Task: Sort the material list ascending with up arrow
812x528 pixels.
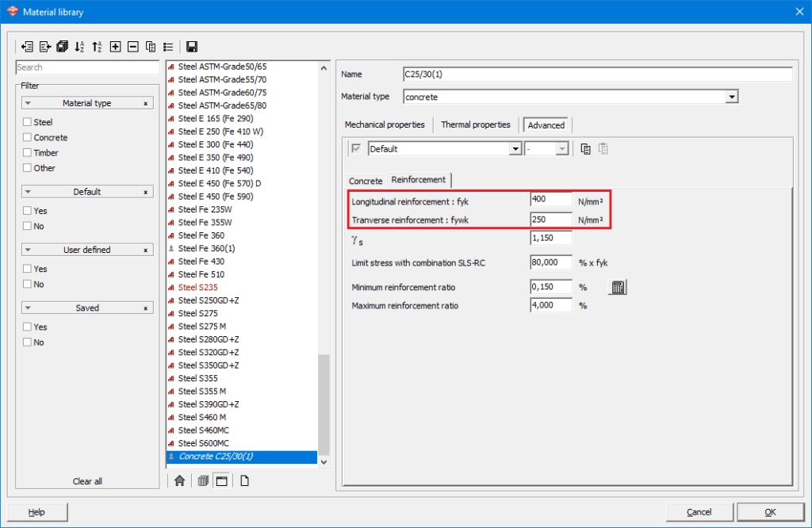Action: pos(97,47)
